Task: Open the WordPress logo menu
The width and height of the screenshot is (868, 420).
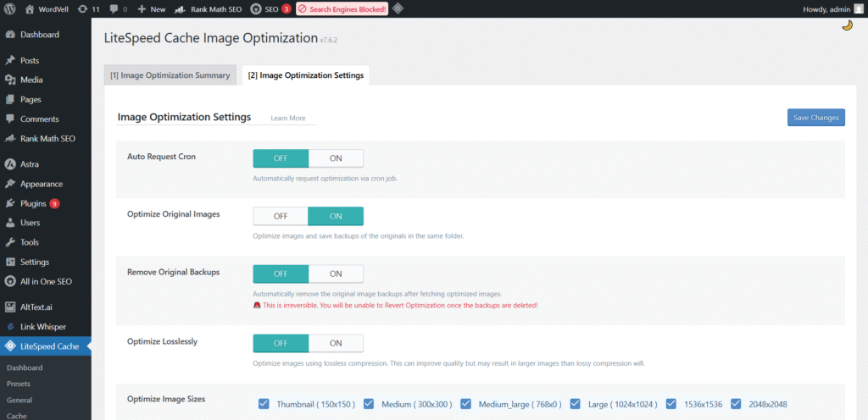Action: point(10,8)
